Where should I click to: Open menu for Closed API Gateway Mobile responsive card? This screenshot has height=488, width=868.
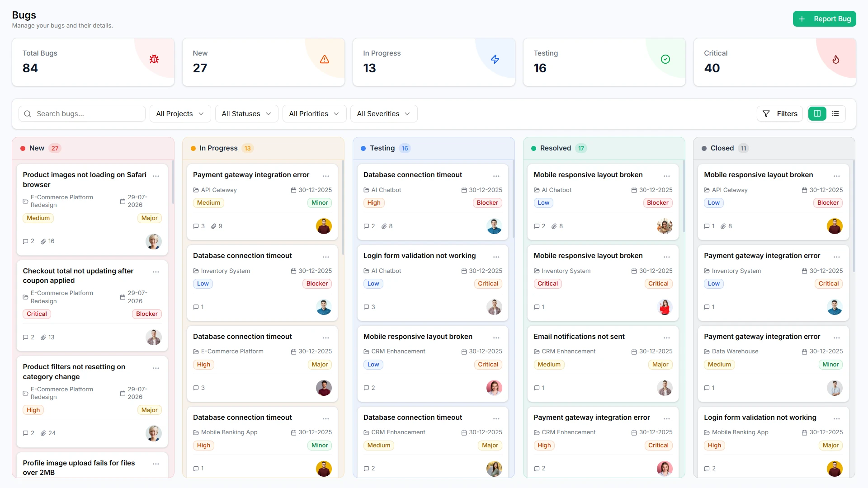click(837, 176)
